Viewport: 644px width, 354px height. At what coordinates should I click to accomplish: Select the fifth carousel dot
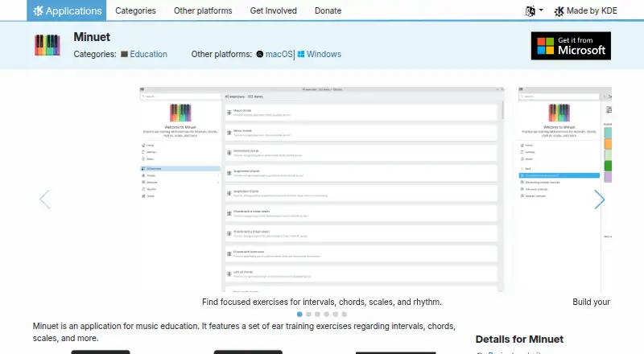tap(336, 314)
